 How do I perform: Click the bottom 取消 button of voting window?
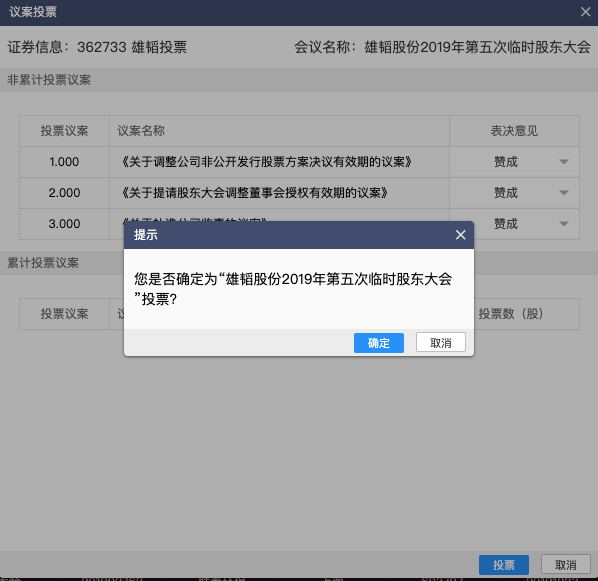566,565
